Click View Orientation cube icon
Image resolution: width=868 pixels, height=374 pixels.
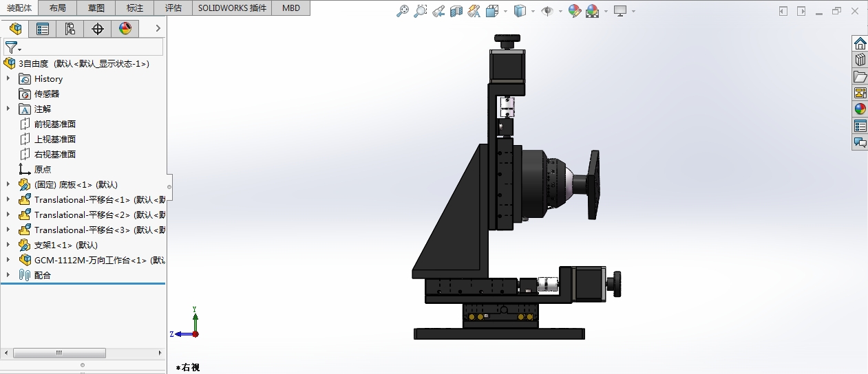coord(491,11)
